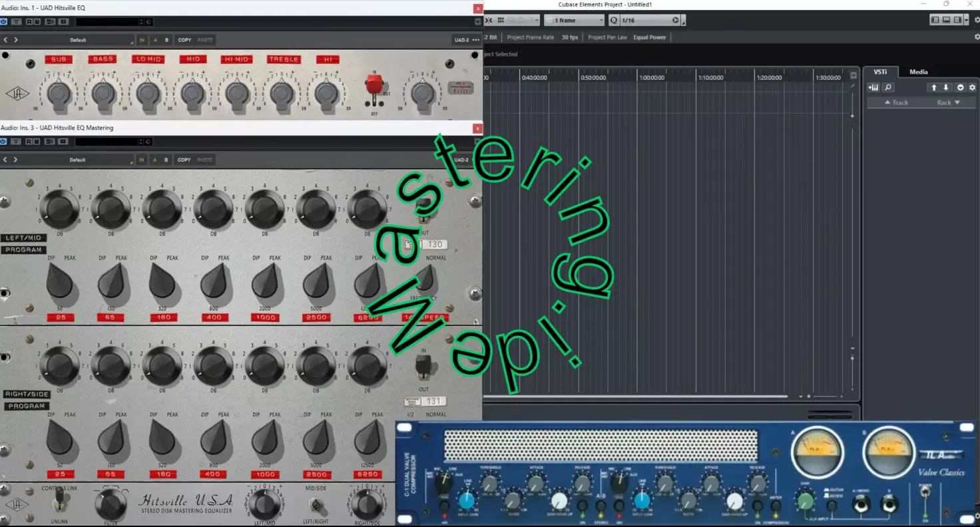Screen dimensions: 980x527
Task: Open Default preset list in Mastering EQ plugin
Action: click(x=78, y=160)
